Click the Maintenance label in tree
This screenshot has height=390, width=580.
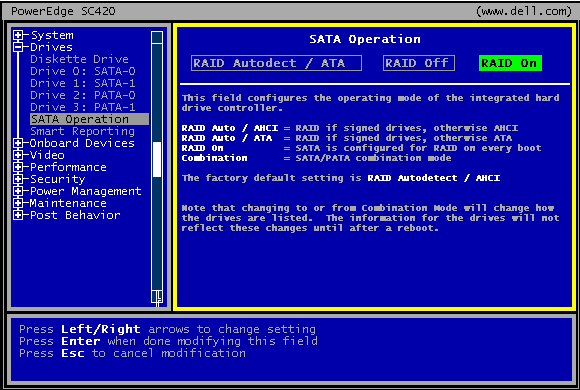[68, 203]
